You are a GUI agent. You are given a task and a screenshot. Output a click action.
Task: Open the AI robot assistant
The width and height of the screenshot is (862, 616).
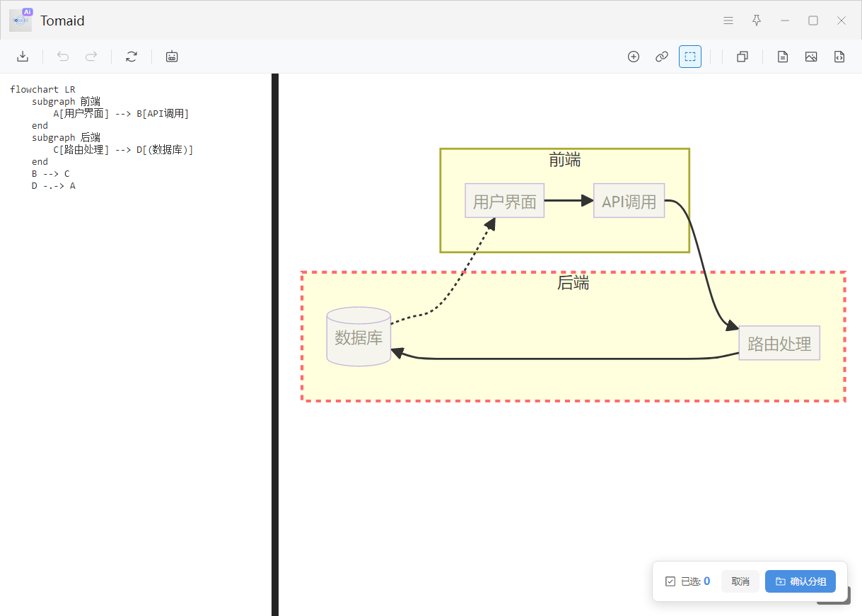point(172,57)
